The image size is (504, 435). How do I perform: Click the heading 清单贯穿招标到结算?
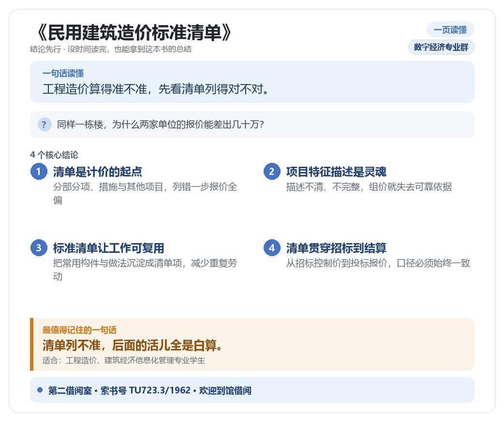coord(336,248)
